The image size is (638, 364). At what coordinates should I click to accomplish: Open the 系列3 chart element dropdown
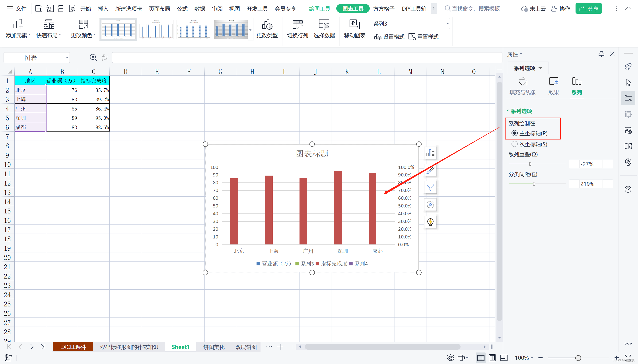(x=447, y=24)
